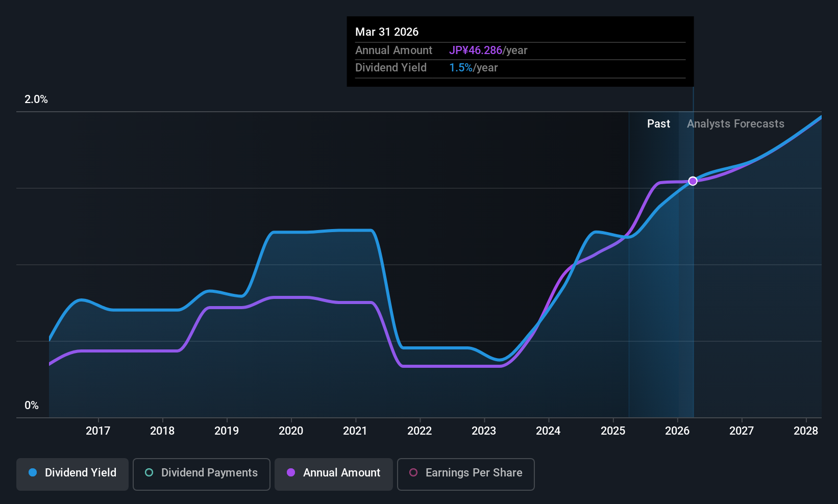Select the highlighted Mar 31 2026 data point
Viewport: 838px width, 504px height.
(693, 181)
